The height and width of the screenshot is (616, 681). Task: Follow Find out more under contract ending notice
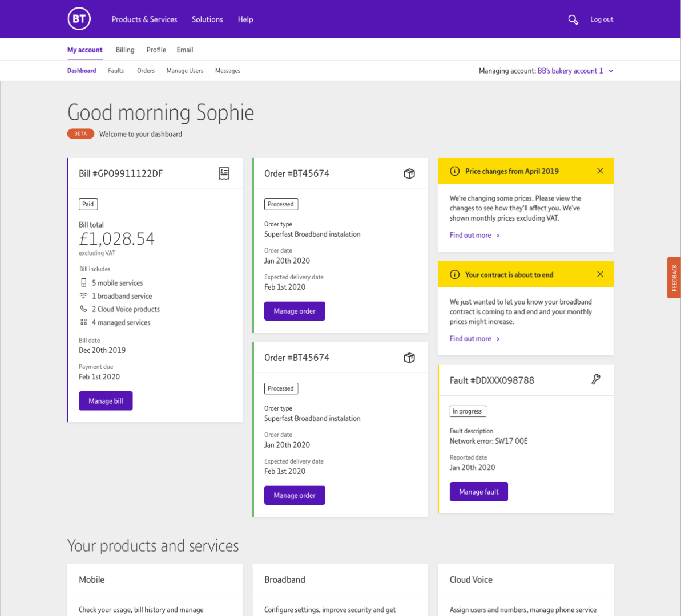tap(470, 339)
